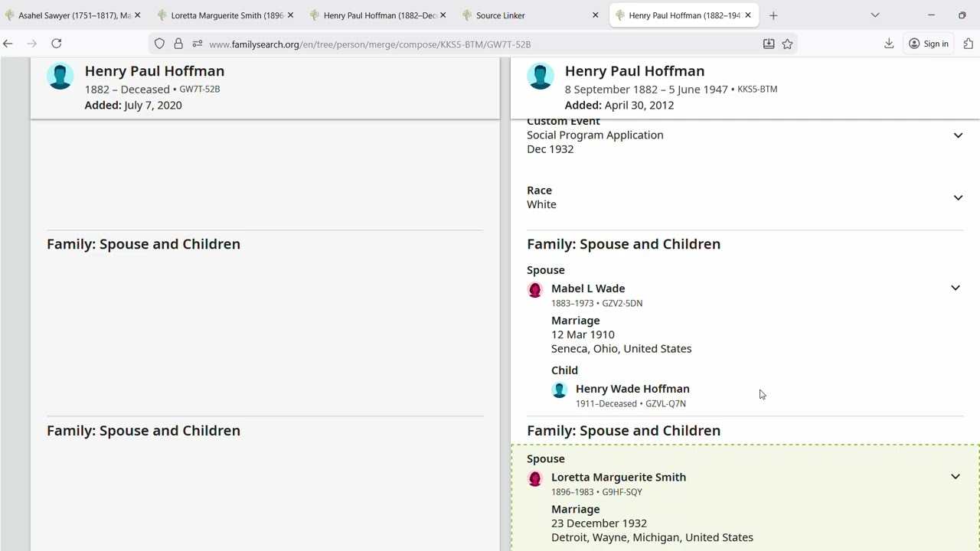Screen dimensions: 980x551
Task: Expand the Mabel L Wade spouse chevron
Action: click(955, 289)
